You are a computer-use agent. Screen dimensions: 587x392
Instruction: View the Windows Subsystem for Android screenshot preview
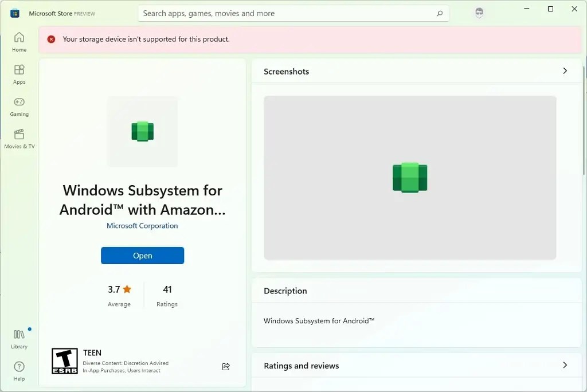pos(409,177)
